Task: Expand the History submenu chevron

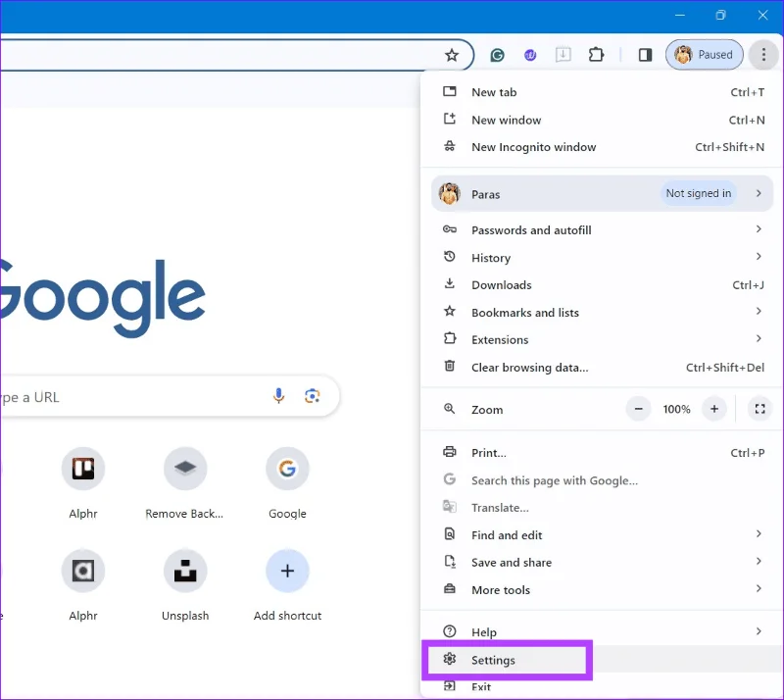Action: click(759, 257)
